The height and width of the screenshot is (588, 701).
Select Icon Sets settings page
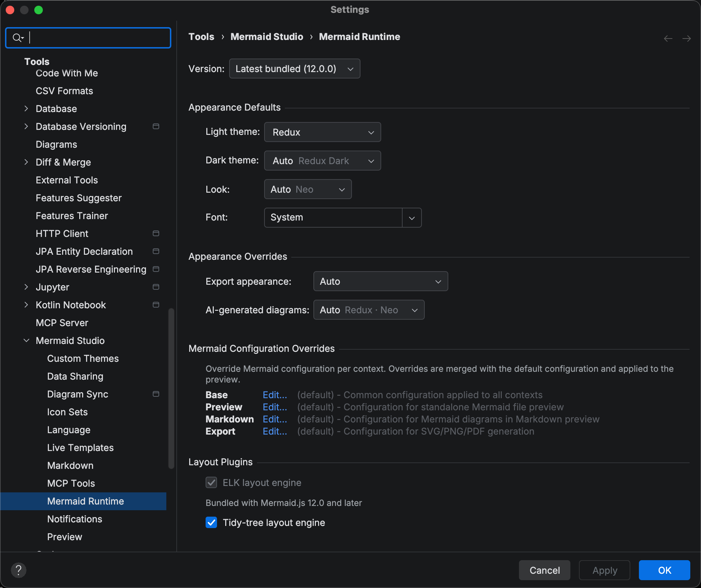point(67,412)
